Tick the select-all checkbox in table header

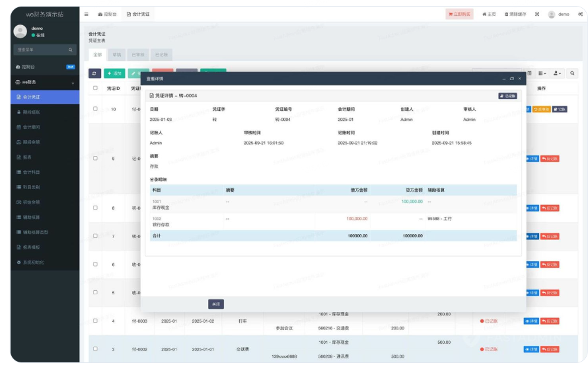click(x=95, y=88)
